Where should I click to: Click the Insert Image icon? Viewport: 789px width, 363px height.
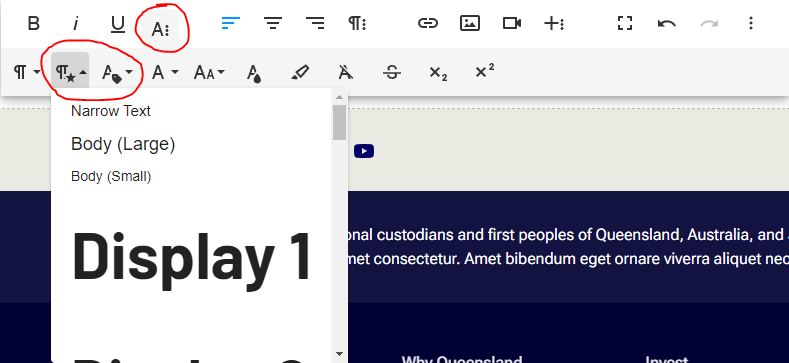pyautogui.click(x=470, y=23)
